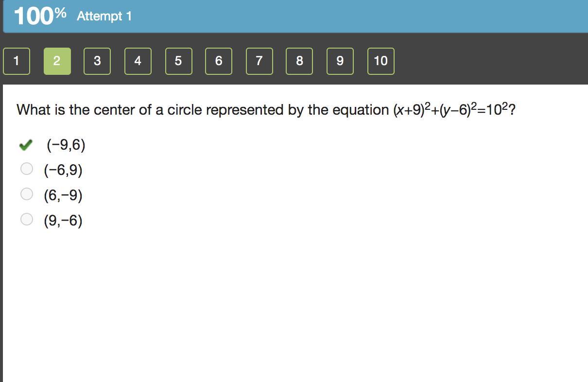Jump to question 9
588x382 pixels.
coord(340,61)
